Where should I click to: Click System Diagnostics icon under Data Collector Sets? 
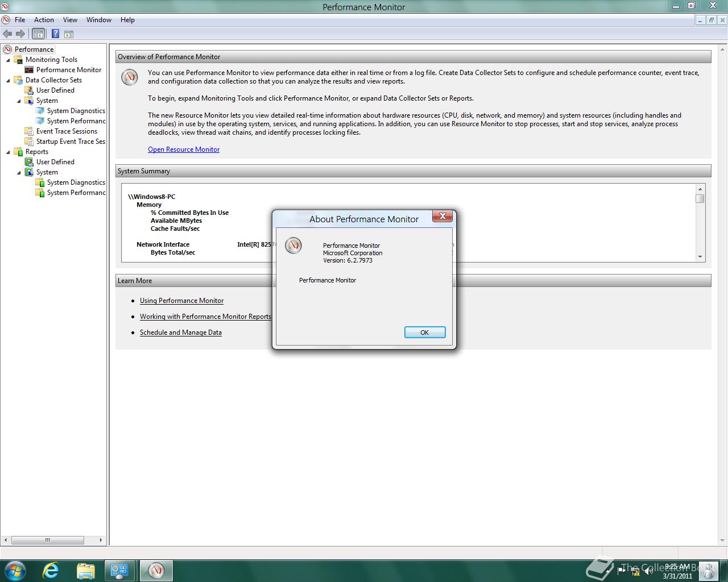click(x=40, y=111)
